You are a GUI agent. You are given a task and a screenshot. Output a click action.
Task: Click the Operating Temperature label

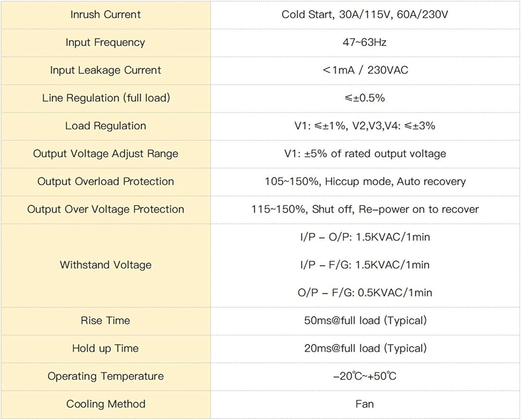pyautogui.click(x=106, y=376)
